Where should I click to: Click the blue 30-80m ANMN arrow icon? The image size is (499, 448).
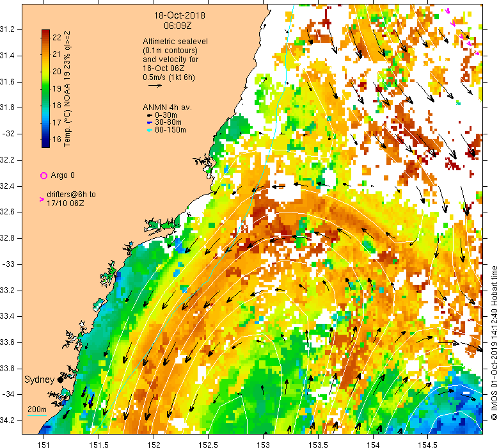149,123
